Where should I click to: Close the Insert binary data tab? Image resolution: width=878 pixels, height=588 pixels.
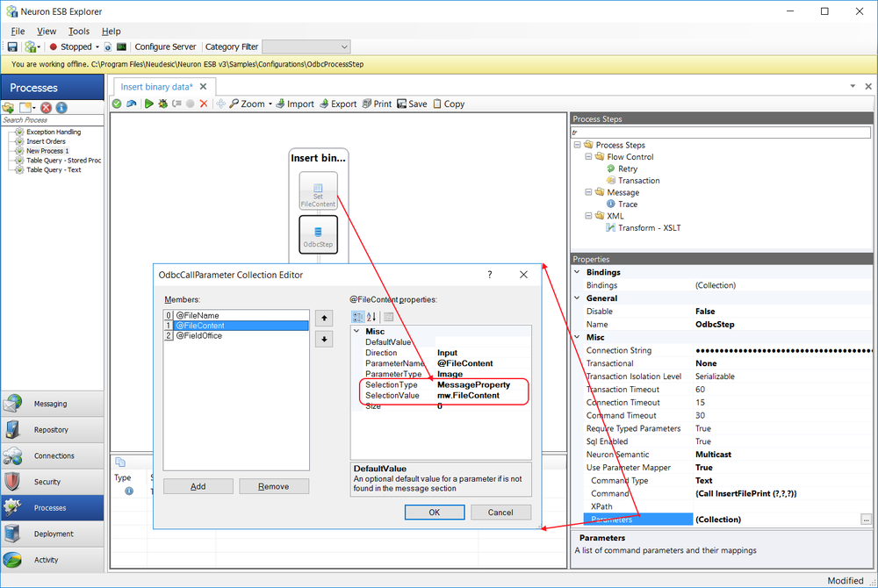[x=204, y=87]
